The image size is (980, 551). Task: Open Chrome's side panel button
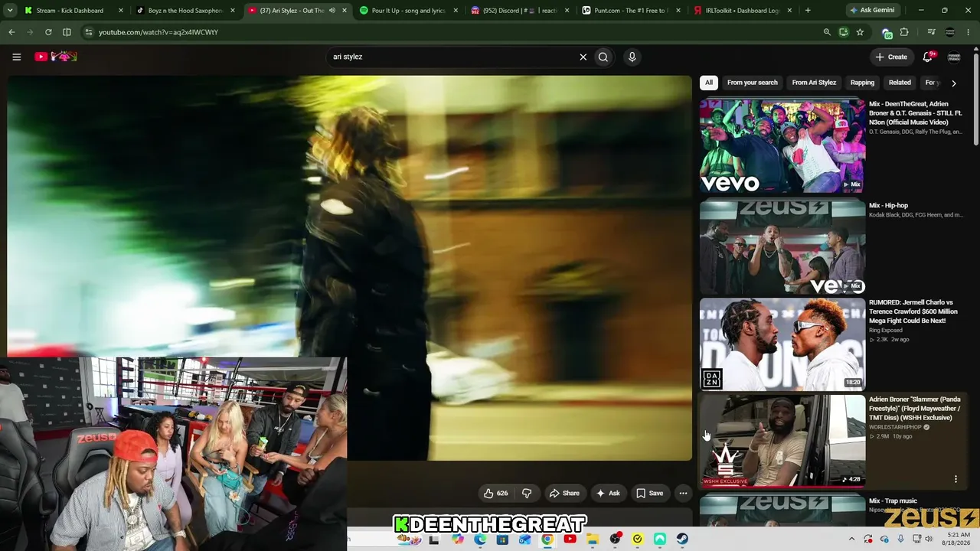67,32
